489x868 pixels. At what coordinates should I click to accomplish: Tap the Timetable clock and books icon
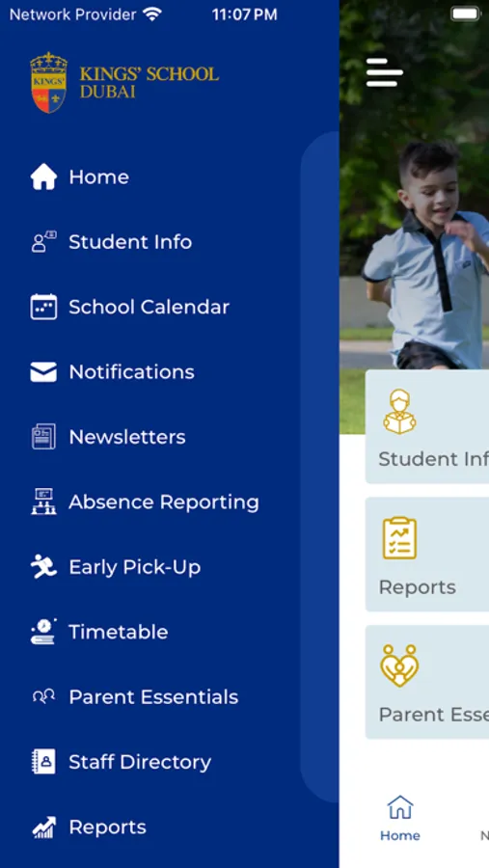point(43,632)
